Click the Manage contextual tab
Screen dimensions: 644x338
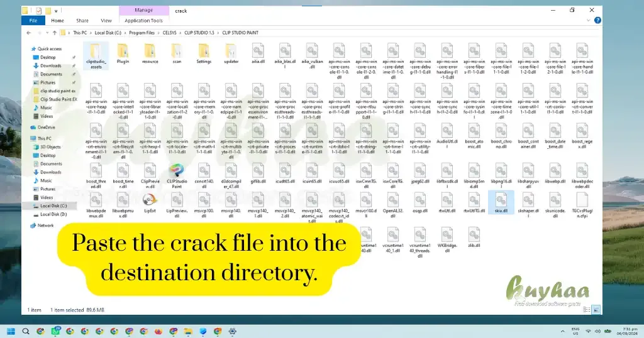pyautogui.click(x=144, y=10)
